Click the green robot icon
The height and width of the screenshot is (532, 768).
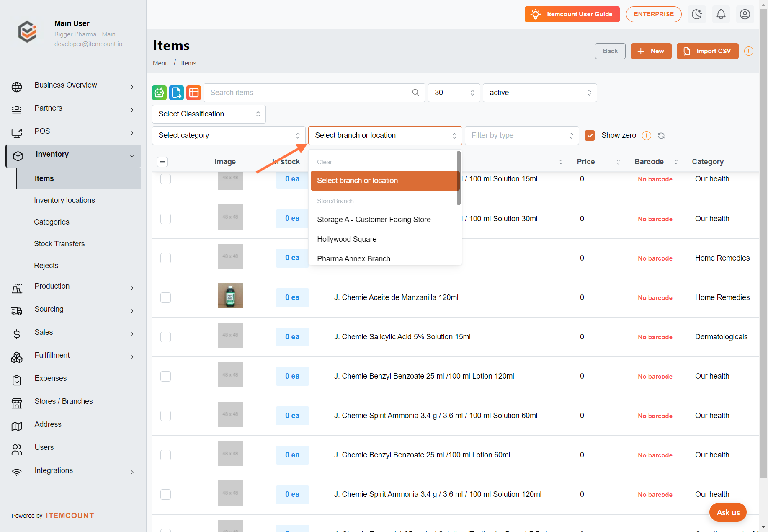pos(159,93)
